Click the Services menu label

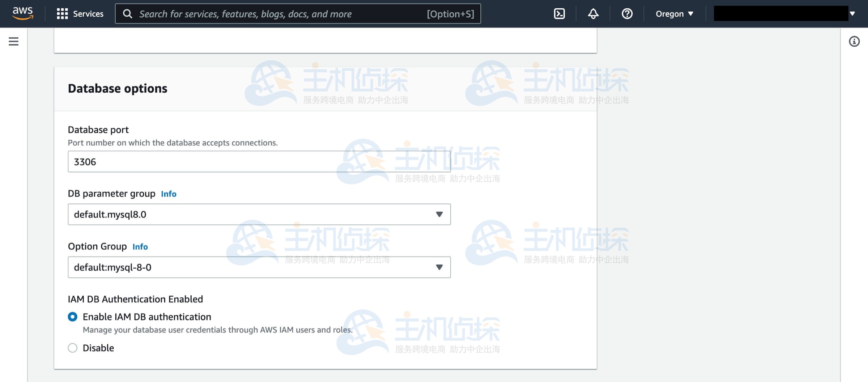(88, 13)
